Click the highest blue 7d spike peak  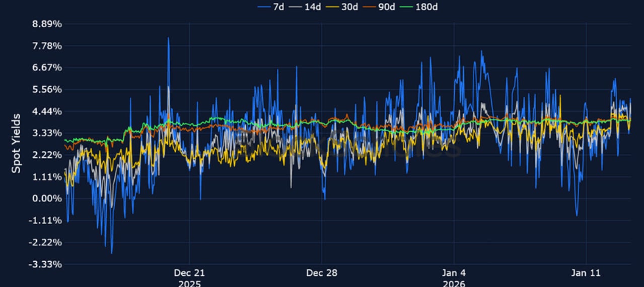[x=168, y=38]
